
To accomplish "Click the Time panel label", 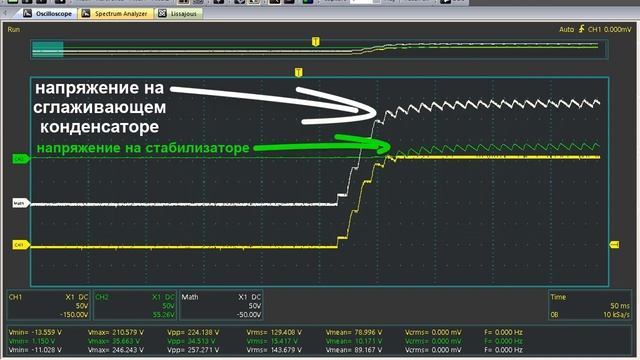I will (x=558, y=297).
